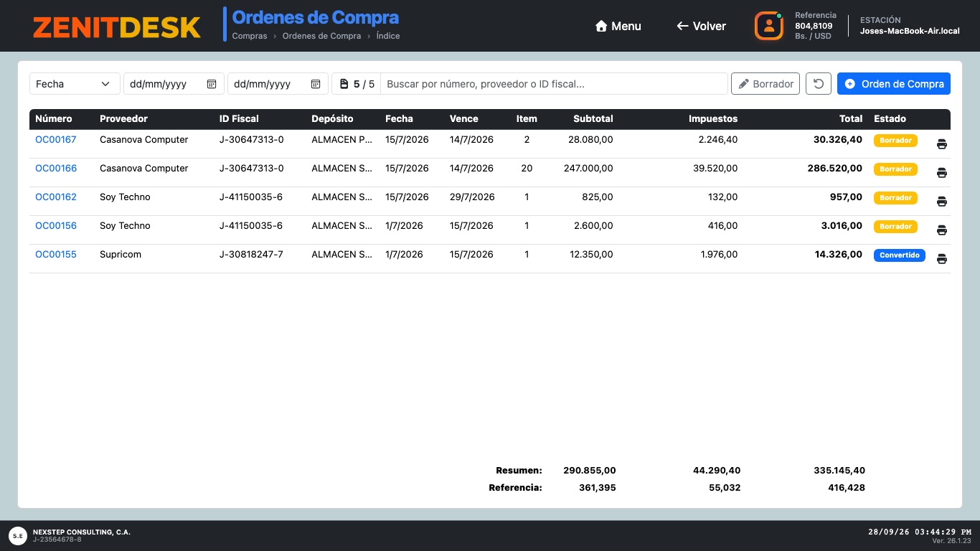Click Borrador badge of order OC00167
980x551 pixels.
coord(895,141)
